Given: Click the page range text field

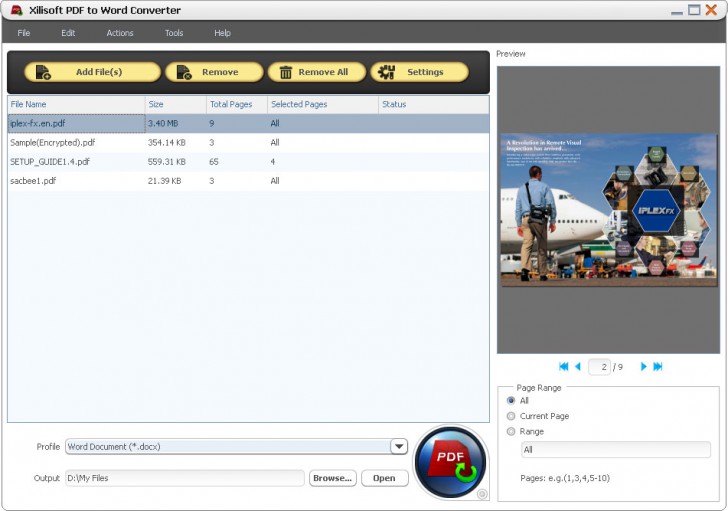Looking at the screenshot, I should 616,449.
